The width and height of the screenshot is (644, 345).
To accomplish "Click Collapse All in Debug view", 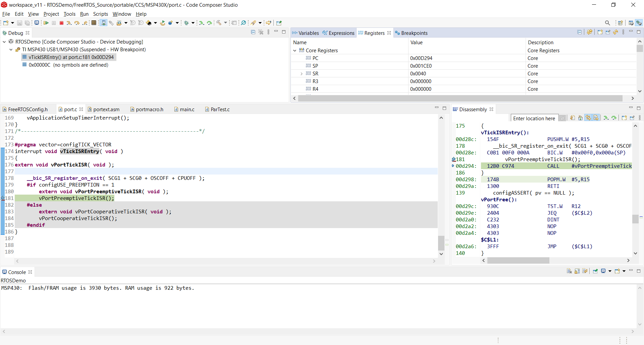I will click(253, 32).
